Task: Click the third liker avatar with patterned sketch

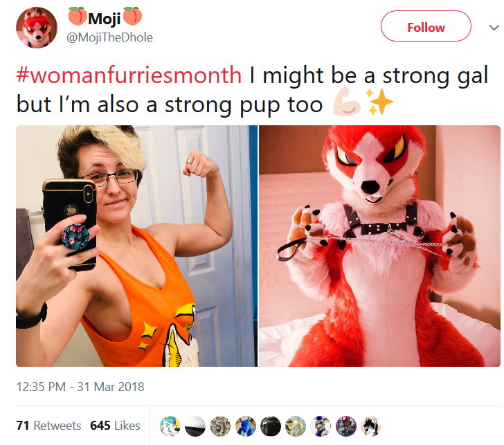Action: tap(220, 426)
